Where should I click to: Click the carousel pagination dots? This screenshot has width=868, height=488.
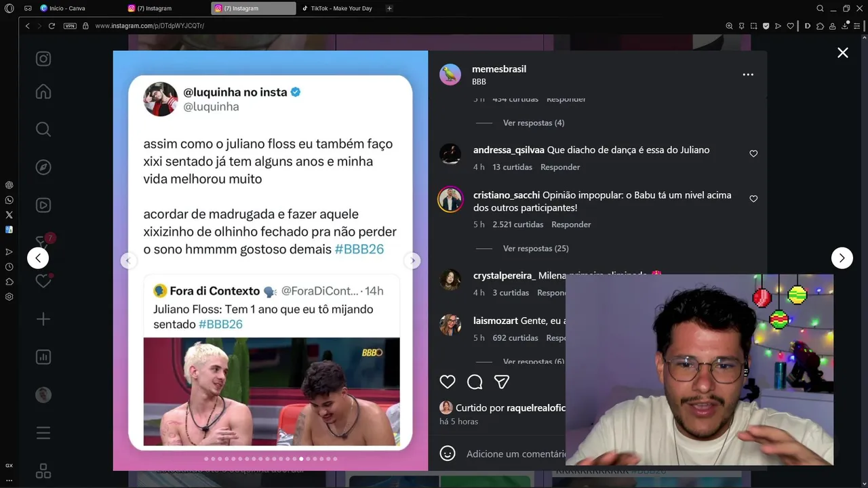click(x=271, y=459)
